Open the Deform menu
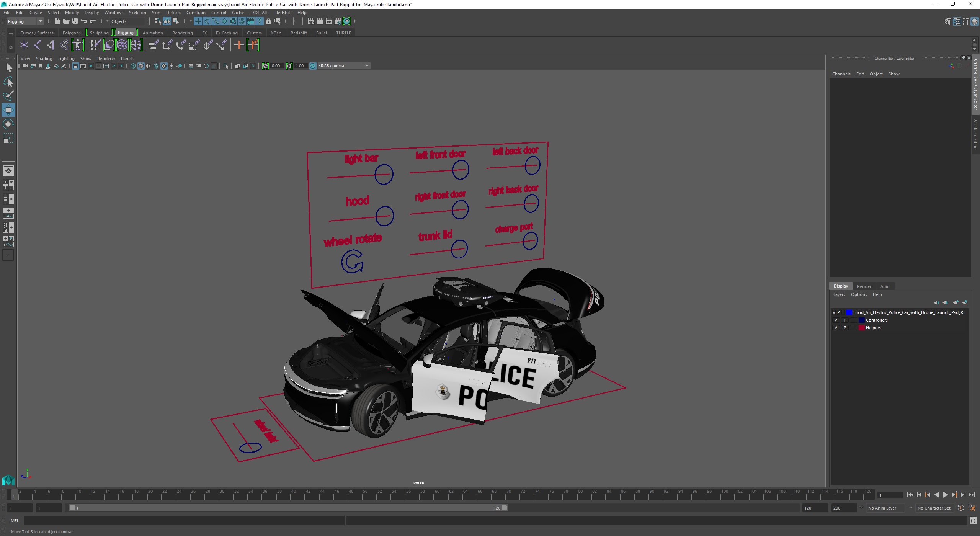Viewport: 980px width, 536px height. [x=173, y=13]
